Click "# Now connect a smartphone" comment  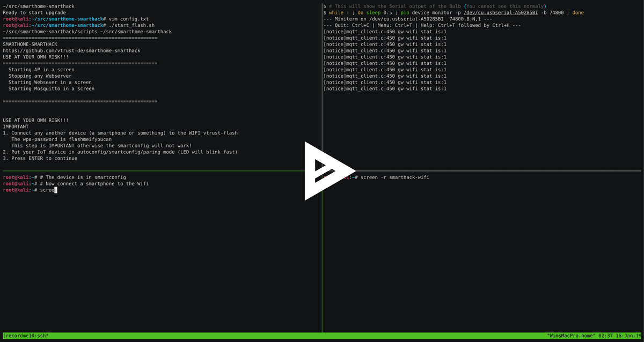coord(94,183)
